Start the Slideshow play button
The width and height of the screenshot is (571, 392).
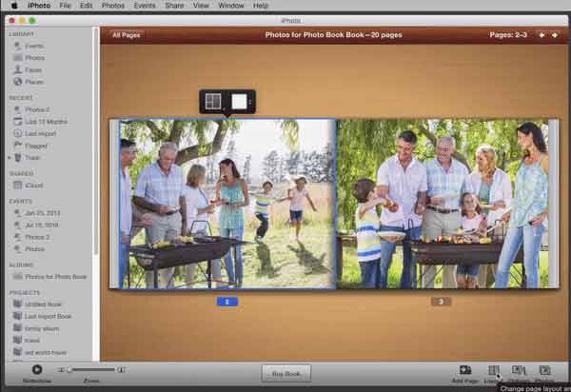37,369
